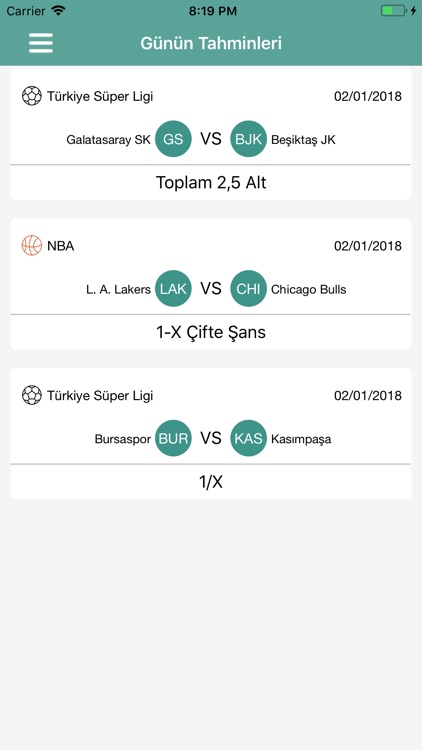422x750 pixels.
Task: Select the Beşiktaş JK team name
Action: click(x=303, y=140)
